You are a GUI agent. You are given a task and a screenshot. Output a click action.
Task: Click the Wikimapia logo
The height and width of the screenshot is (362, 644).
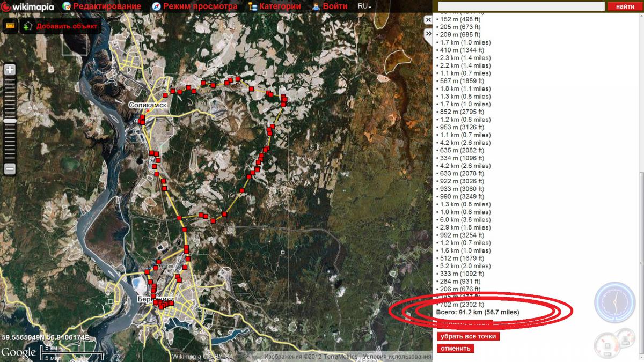click(x=28, y=6)
